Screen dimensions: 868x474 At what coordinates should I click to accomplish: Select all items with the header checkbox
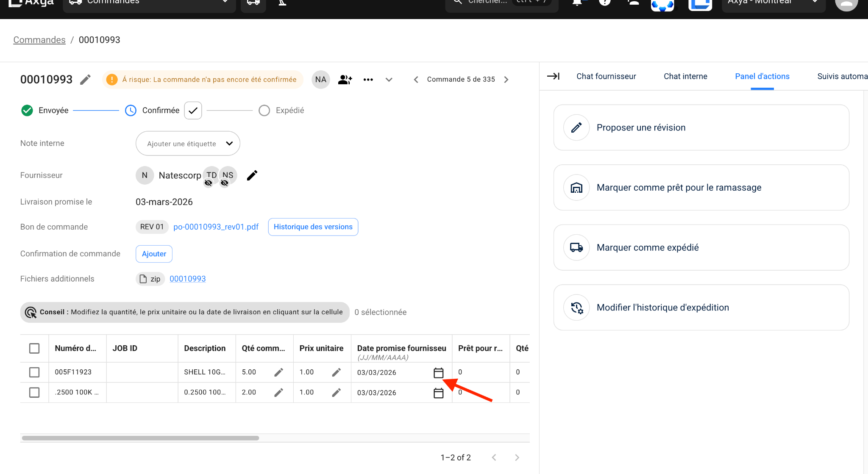[x=34, y=348]
